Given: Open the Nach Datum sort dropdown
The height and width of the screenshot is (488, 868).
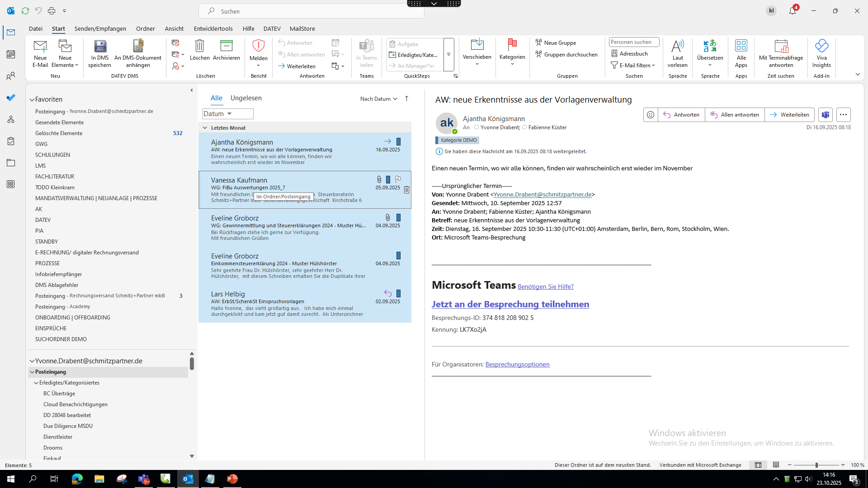Looking at the screenshot, I should pyautogui.click(x=378, y=99).
